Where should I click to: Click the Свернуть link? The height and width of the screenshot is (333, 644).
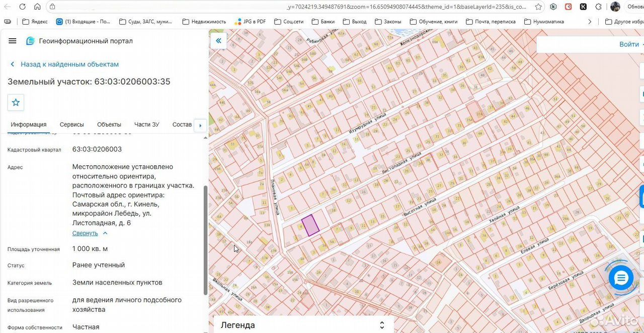coord(85,233)
